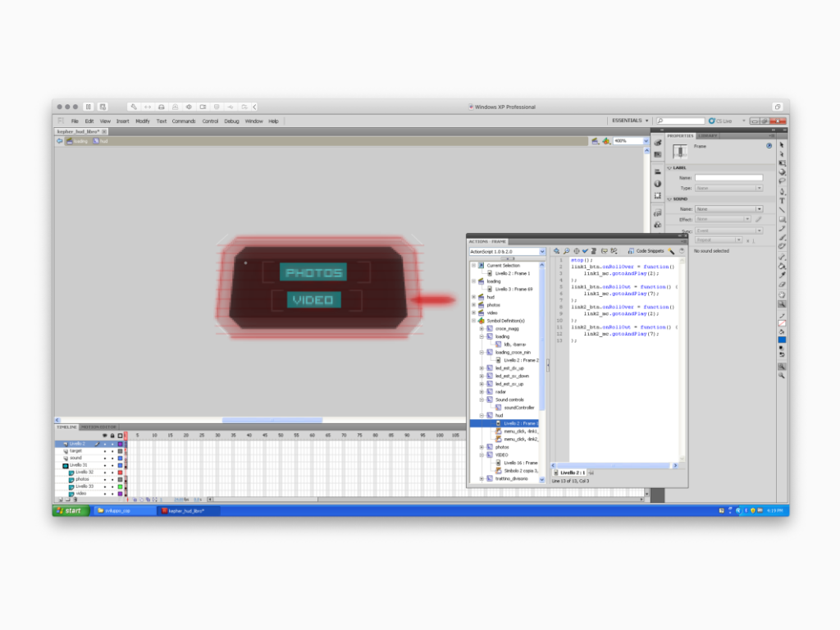Viewport: 840px width, 630px height.
Task: Click New Layer icon below timeline
Action: pyautogui.click(x=61, y=500)
